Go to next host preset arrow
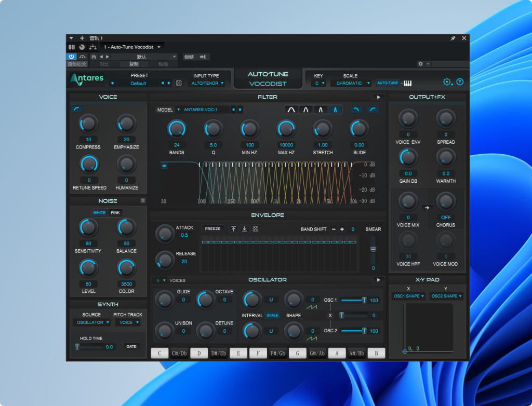Screen dimensions: 532x406 108,57
